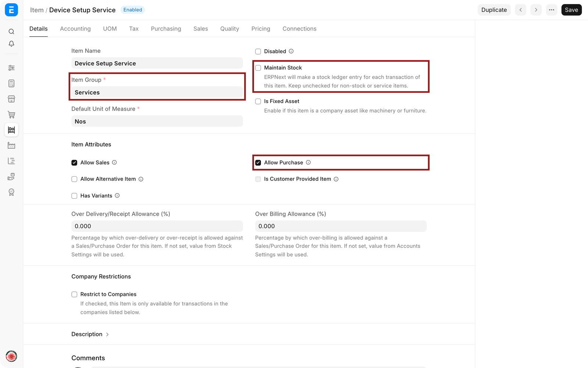Open the calculator accounting icon in sidebar
The image size is (588, 368).
pos(11,84)
